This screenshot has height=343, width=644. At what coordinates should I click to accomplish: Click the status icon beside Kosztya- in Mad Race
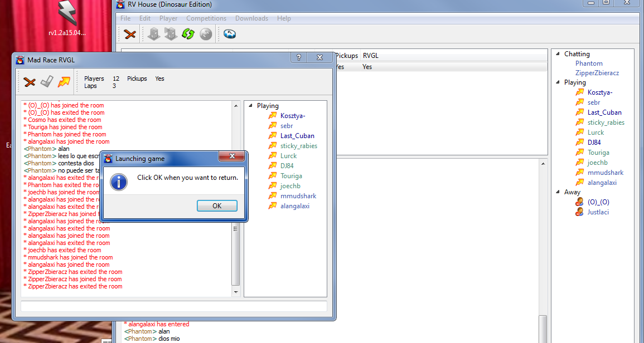[273, 116]
